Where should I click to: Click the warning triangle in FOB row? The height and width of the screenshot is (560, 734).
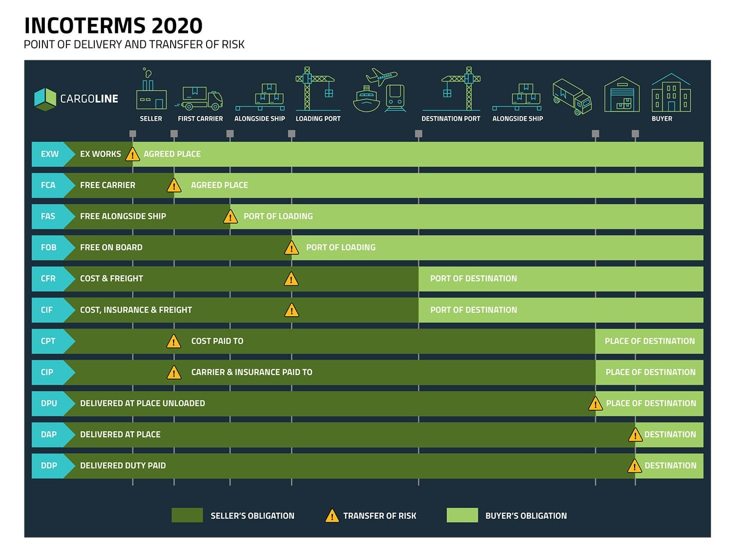pos(291,248)
